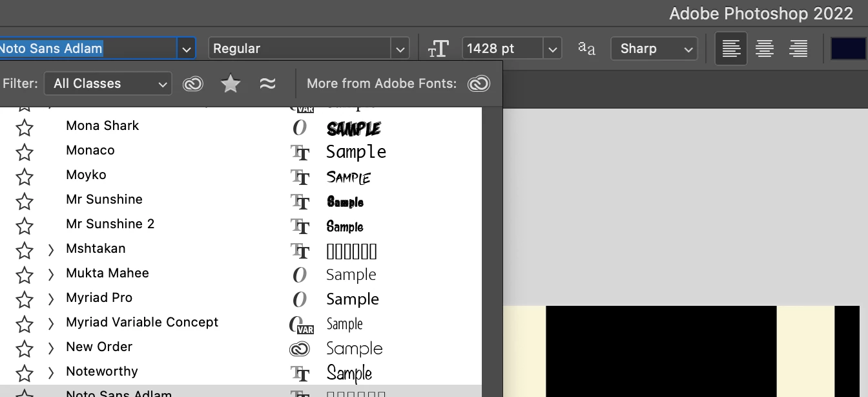The image size is (868, 397).
Task: Expand the New Order font family
Action: (51, 348)
